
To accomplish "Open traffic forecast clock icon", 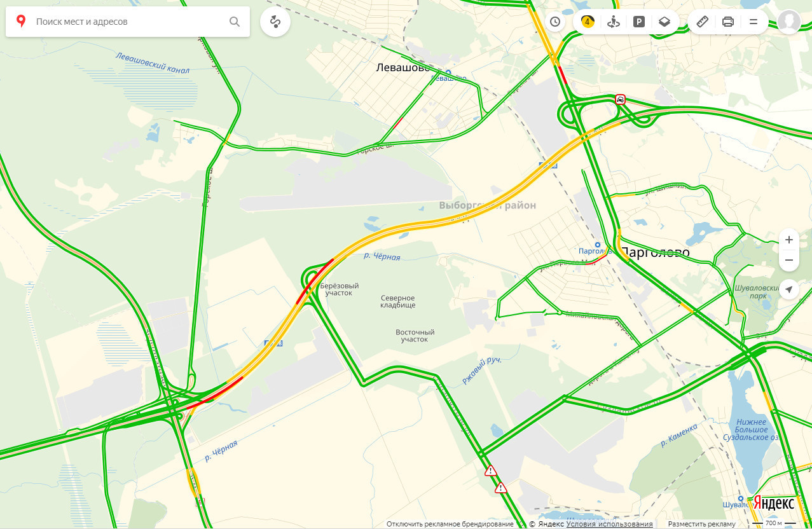I will coord(554,22).
